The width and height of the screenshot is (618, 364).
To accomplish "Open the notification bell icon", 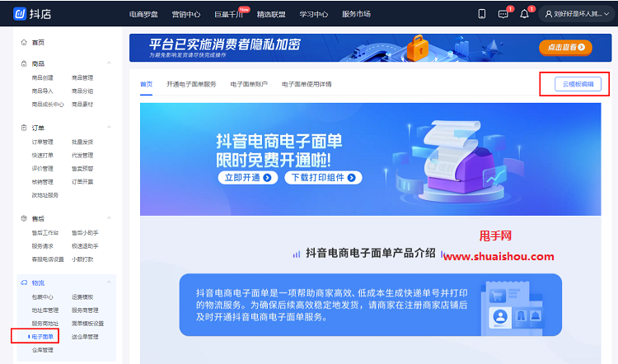I will click(x=524, y=14).
